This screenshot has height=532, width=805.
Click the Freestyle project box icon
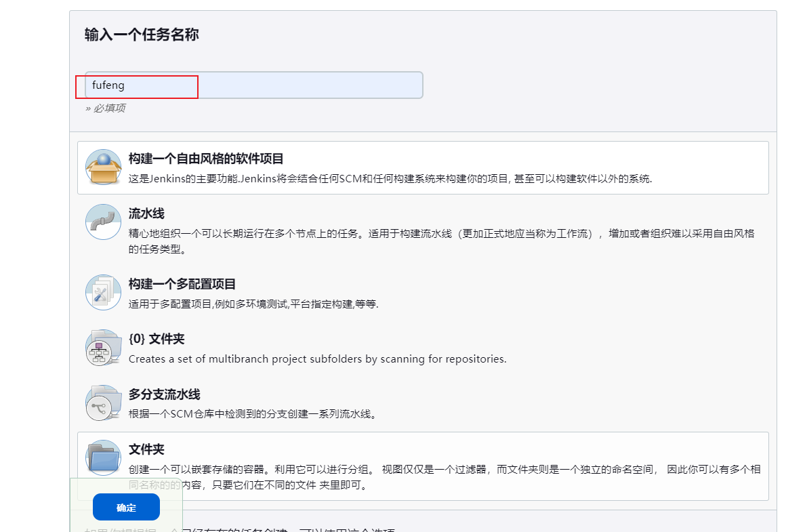coord(103,167)
